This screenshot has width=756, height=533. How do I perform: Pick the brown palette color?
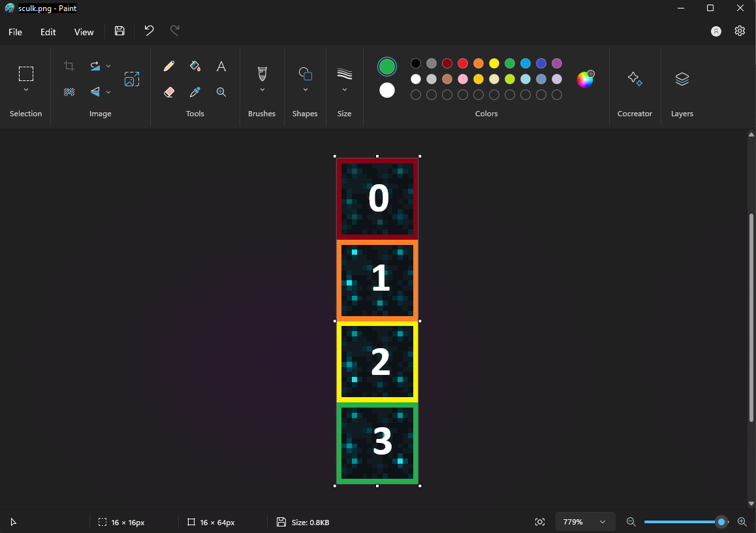pos(447,78)
